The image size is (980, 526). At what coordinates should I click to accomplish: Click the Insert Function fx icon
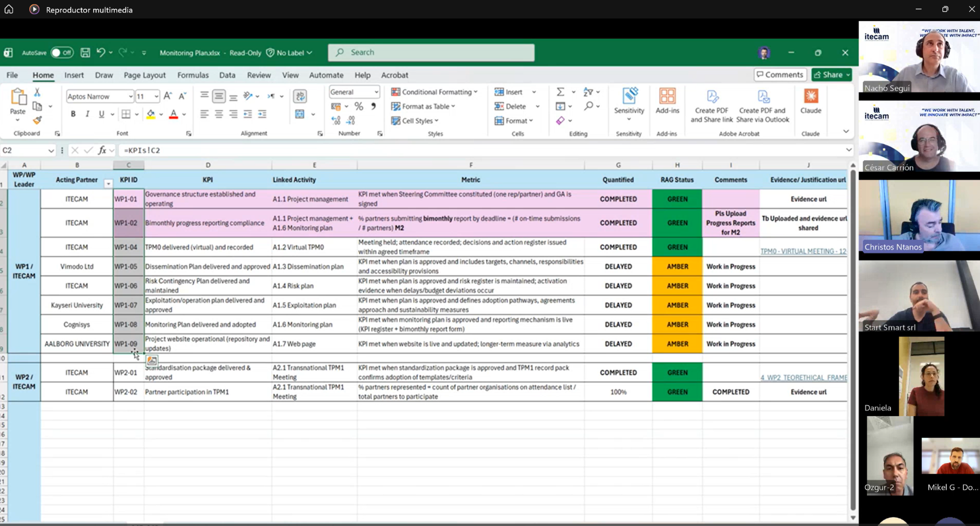click(x=102, y=150)
